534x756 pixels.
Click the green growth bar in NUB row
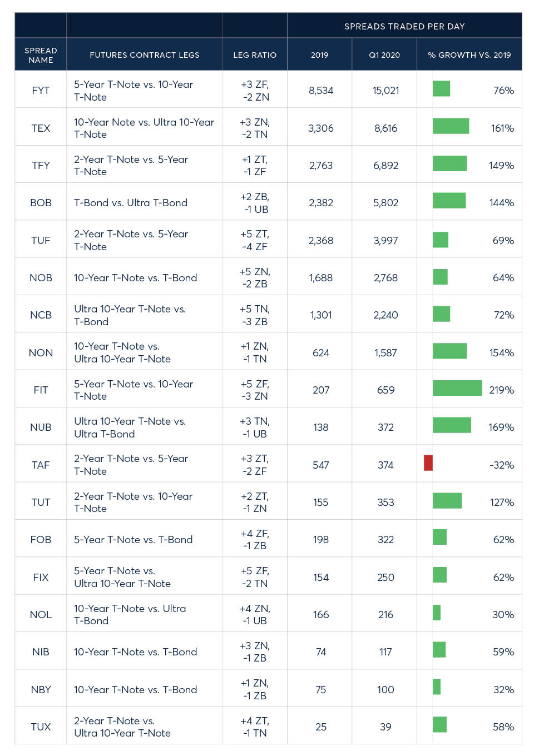(452, 426)
